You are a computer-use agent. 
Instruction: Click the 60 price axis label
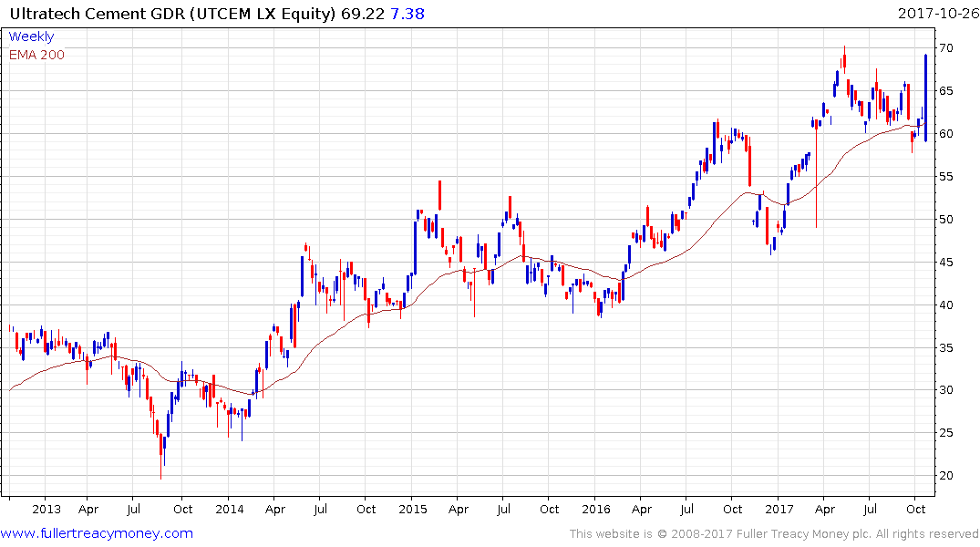point(945,134)
